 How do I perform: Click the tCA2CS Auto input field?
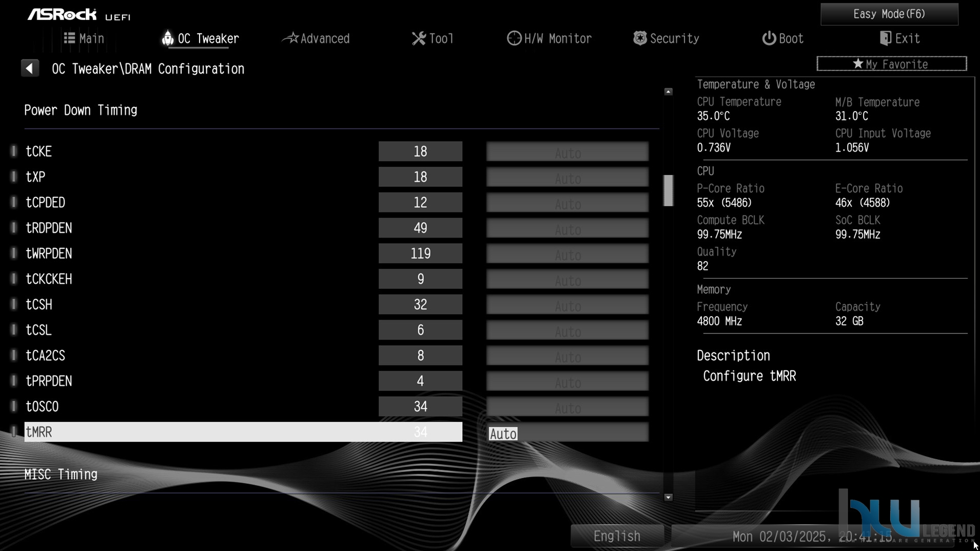[x=567, y=356]
